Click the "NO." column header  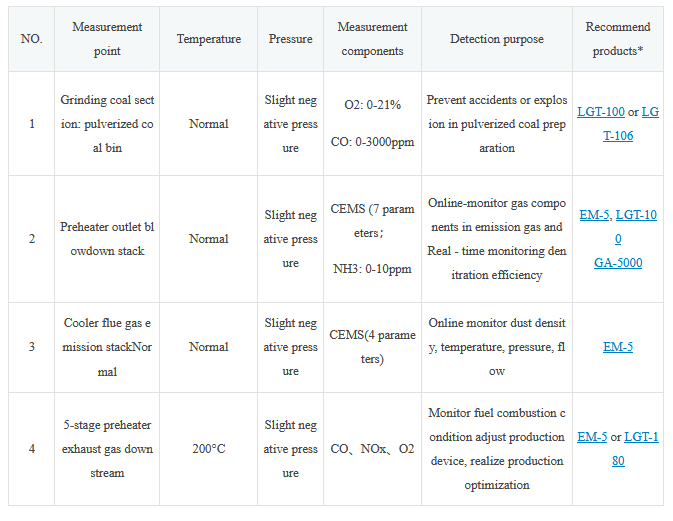point(31,39)
